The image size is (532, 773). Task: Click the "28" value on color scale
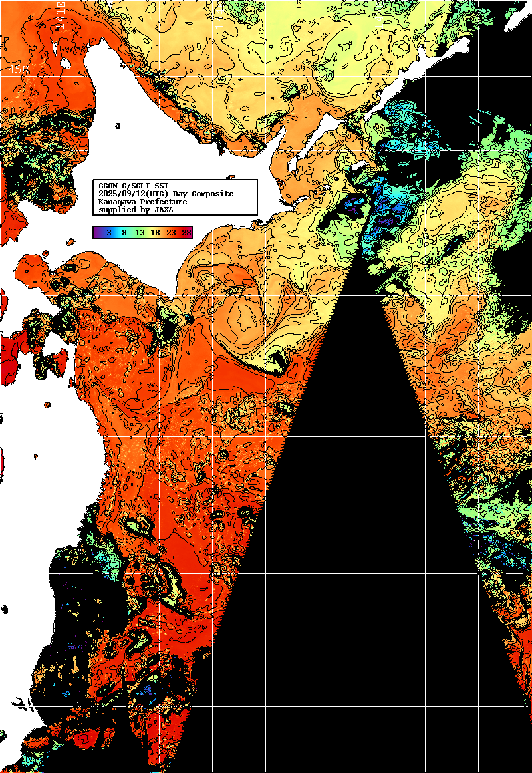186,233
